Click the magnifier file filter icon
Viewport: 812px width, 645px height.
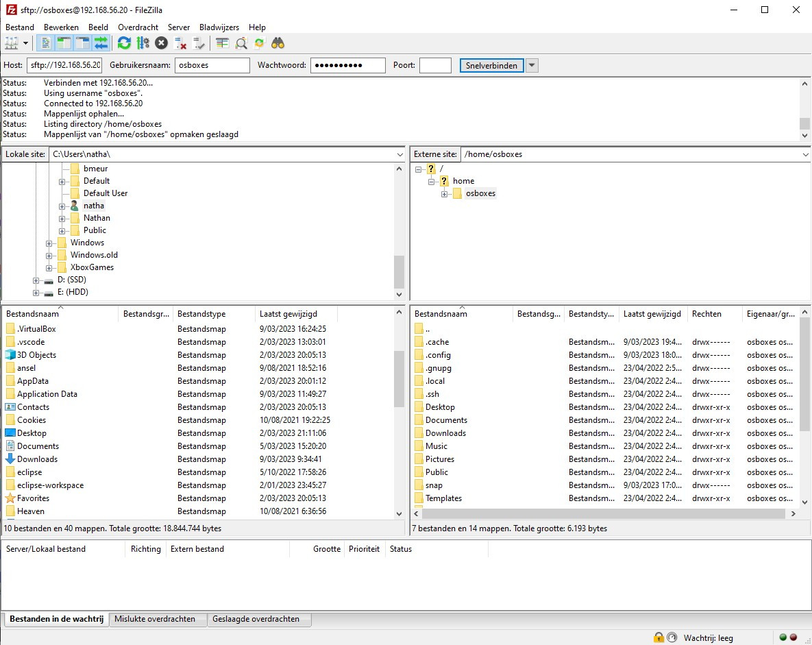click(241, 43)
